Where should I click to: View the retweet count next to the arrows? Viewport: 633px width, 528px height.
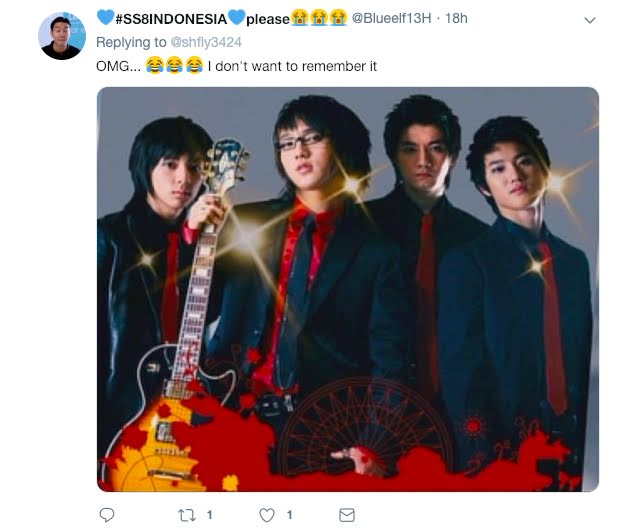(210, 515)
